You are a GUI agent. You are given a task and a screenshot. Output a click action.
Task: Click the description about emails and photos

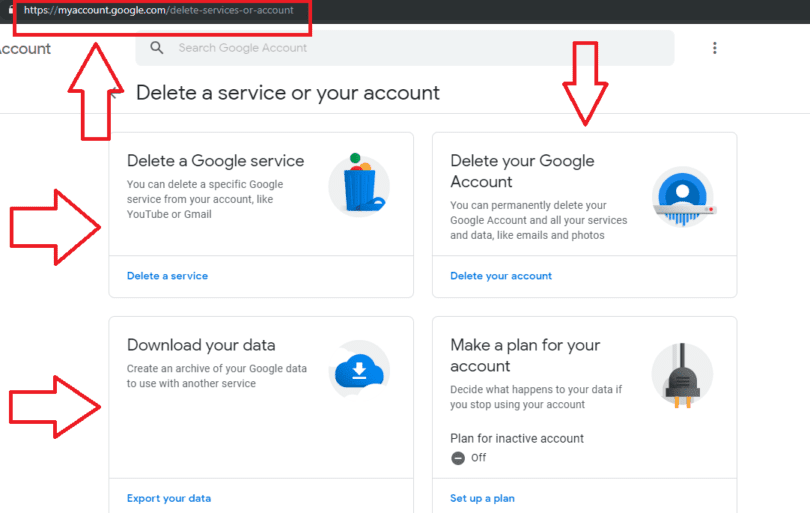(539, 220)
